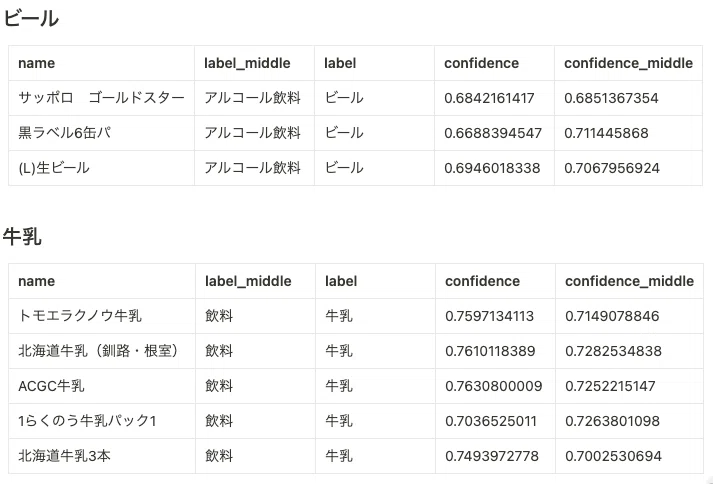Click confidence_middle value 0.7149078846
This screenshot has width=713, height=484.
click(x=612, y=316)
